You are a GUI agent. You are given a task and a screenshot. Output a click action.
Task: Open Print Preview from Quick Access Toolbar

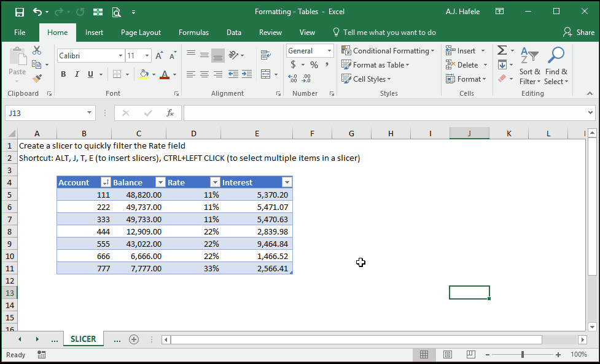[x=116, y=12]
